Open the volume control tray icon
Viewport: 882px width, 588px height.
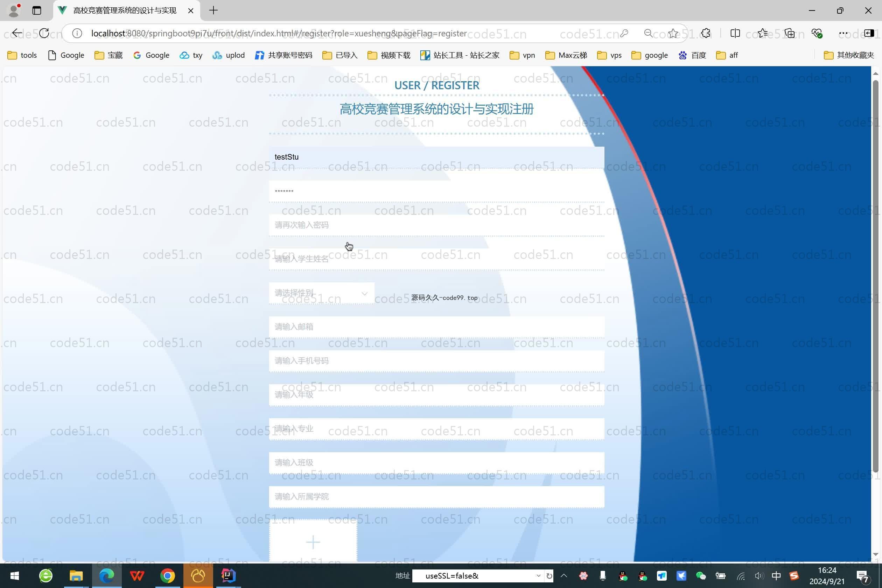coord(759,576)
